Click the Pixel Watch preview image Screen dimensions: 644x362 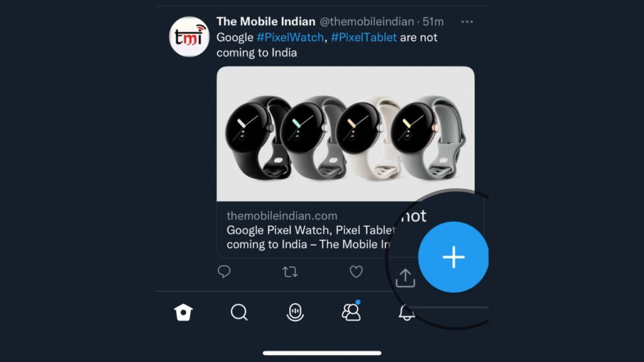coord(346,132)
